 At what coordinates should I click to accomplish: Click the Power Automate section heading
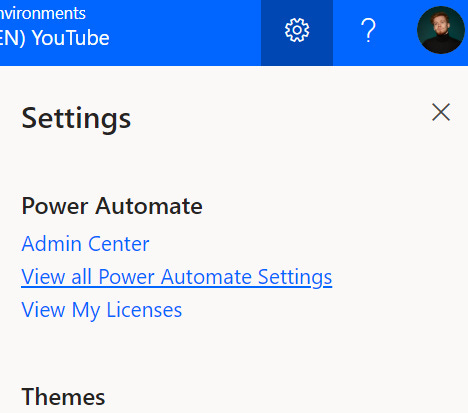click(x=112, y=206)
